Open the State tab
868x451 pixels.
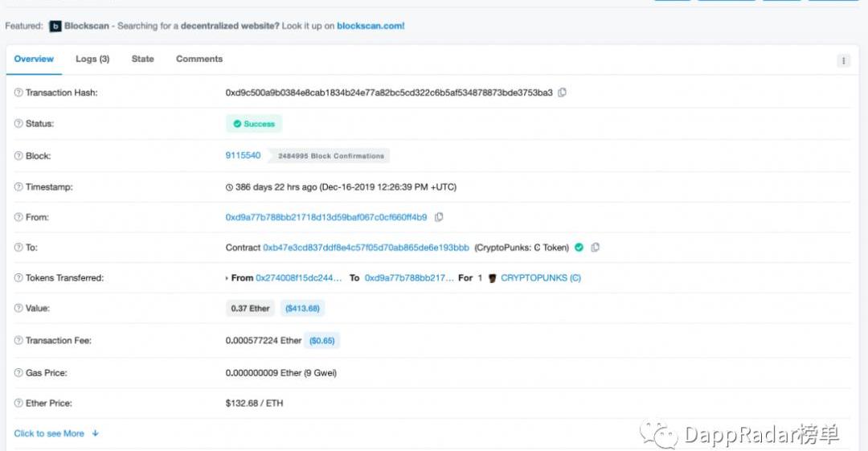[x=142, y=59]
